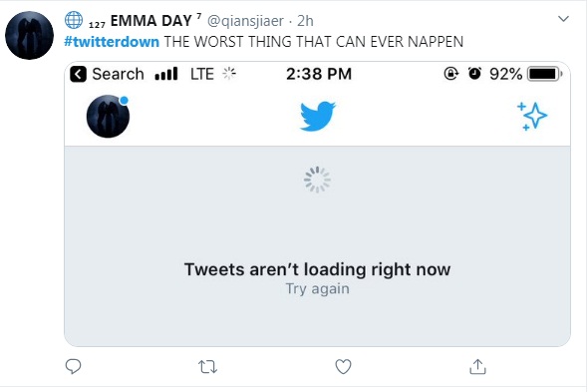Open the @qiansjiaer profile handle
Image resolution: width=588 pixels, height=392 pixels.
245,21
